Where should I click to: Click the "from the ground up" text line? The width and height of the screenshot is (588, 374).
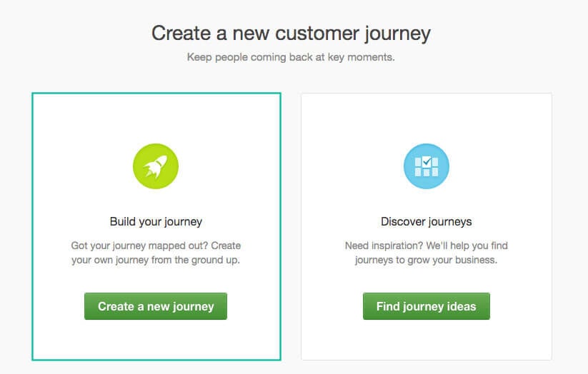(156, 260)
